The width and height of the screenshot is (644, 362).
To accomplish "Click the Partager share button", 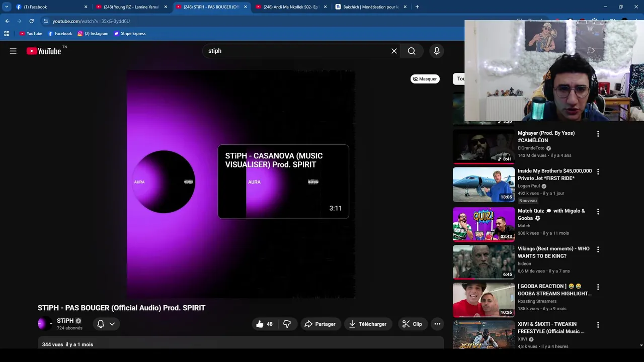I will coord(320,324).
